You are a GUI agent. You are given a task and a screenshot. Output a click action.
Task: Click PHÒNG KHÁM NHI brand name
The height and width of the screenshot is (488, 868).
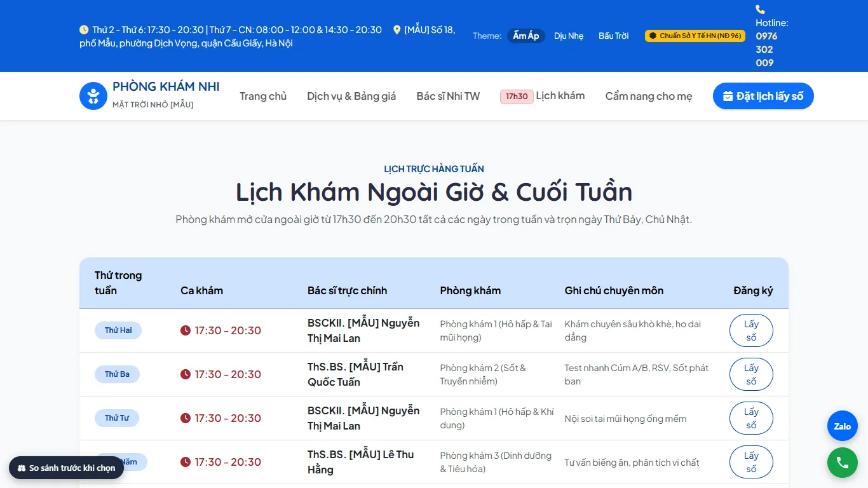coord(166,87)
